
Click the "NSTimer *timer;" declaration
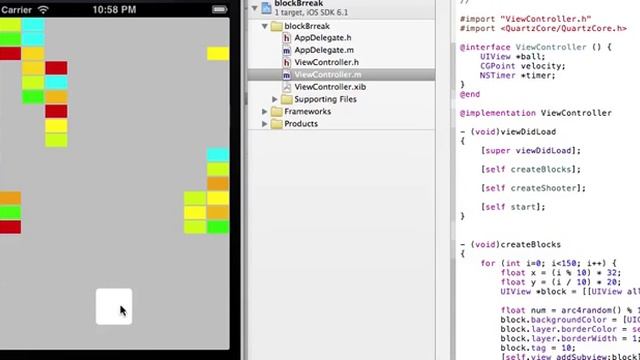[518, 76]
